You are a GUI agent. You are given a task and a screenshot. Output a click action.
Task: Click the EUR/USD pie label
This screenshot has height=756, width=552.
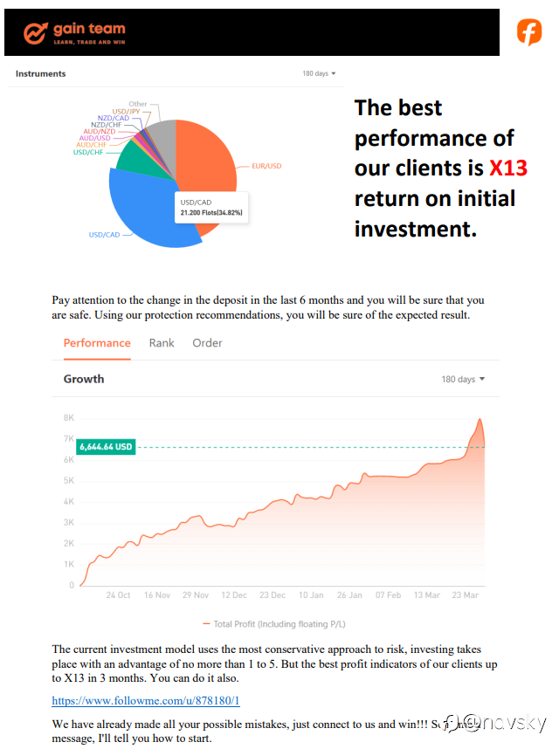click(x=266, y=166)
